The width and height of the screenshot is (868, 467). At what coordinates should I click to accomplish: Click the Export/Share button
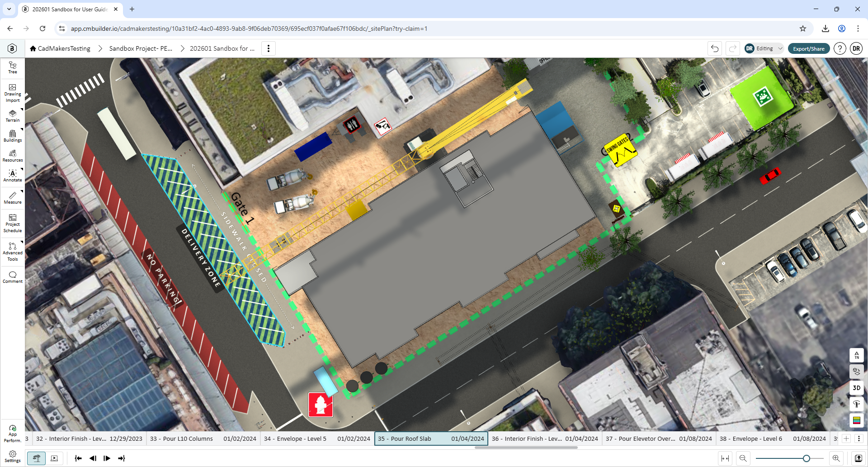click(x=809, y=48)
